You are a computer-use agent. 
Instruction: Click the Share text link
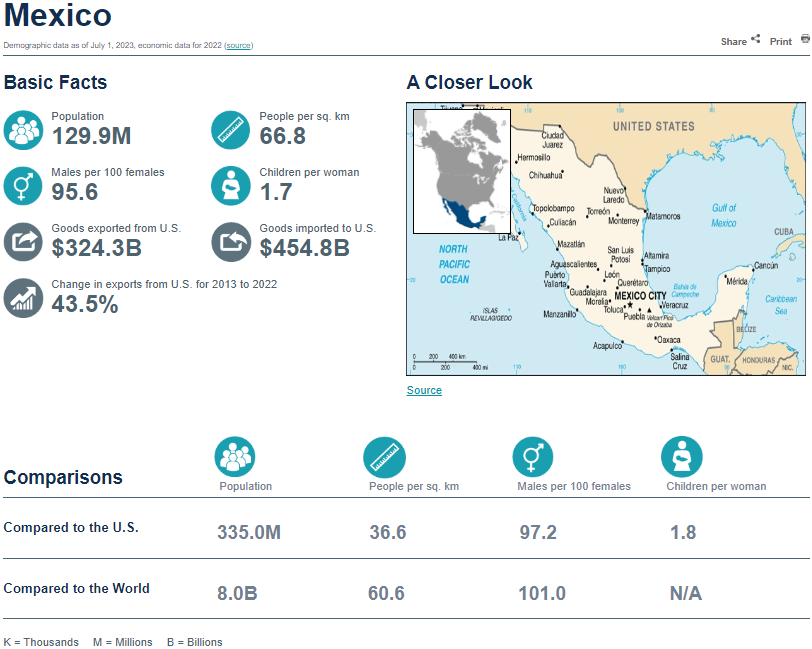click(734, 41)
